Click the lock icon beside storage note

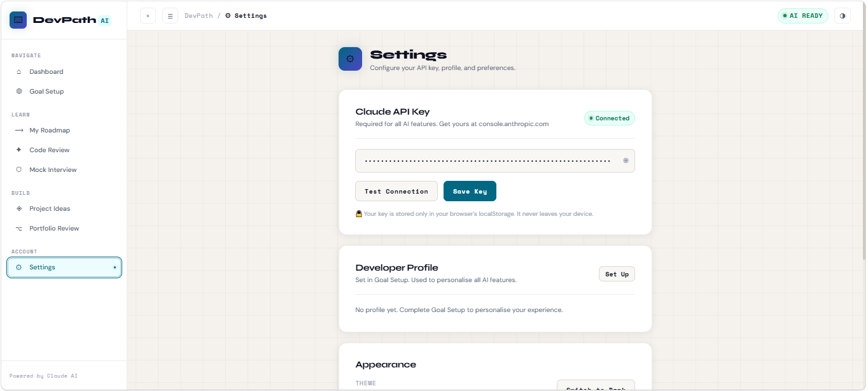click(359, 214)
